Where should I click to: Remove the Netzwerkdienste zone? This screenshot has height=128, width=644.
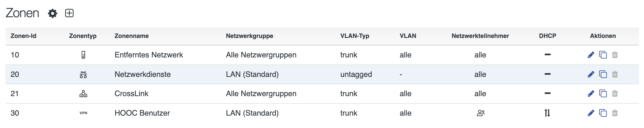tap(615, 74)
